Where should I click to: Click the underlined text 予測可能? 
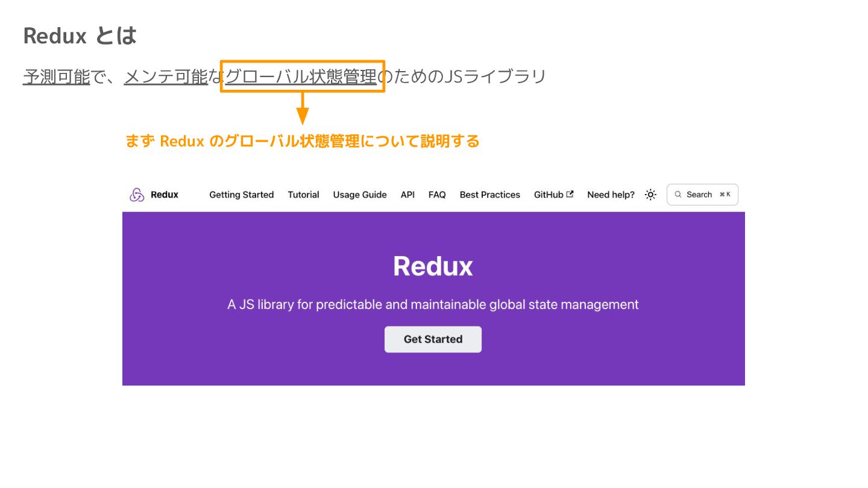(56, 77)
